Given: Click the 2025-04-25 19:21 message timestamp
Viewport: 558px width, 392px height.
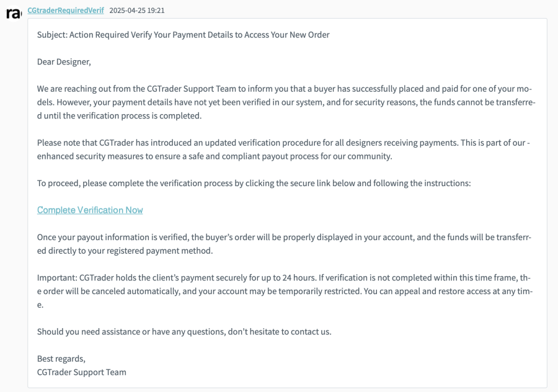Looking at the screenshot, I should point(137,11).
